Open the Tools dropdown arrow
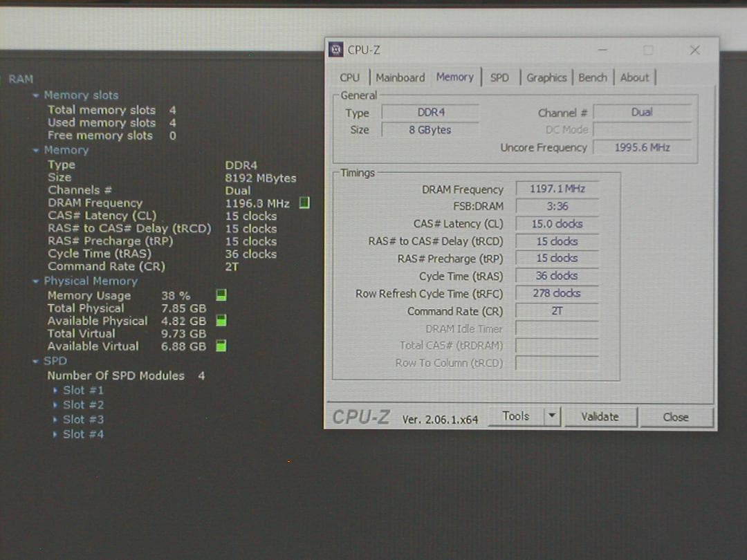The height and width of the screenshot is (560, 747). click(x=551, y=416)
